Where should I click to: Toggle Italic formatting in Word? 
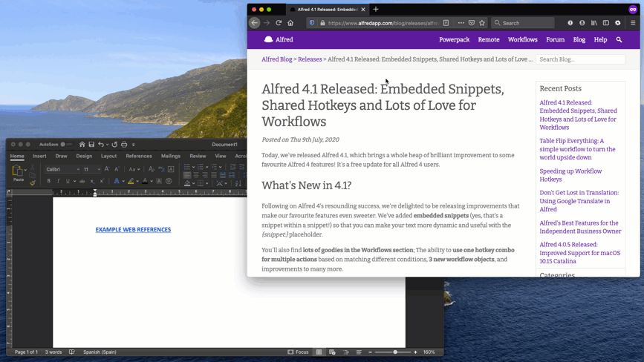[x=59, y=181]
